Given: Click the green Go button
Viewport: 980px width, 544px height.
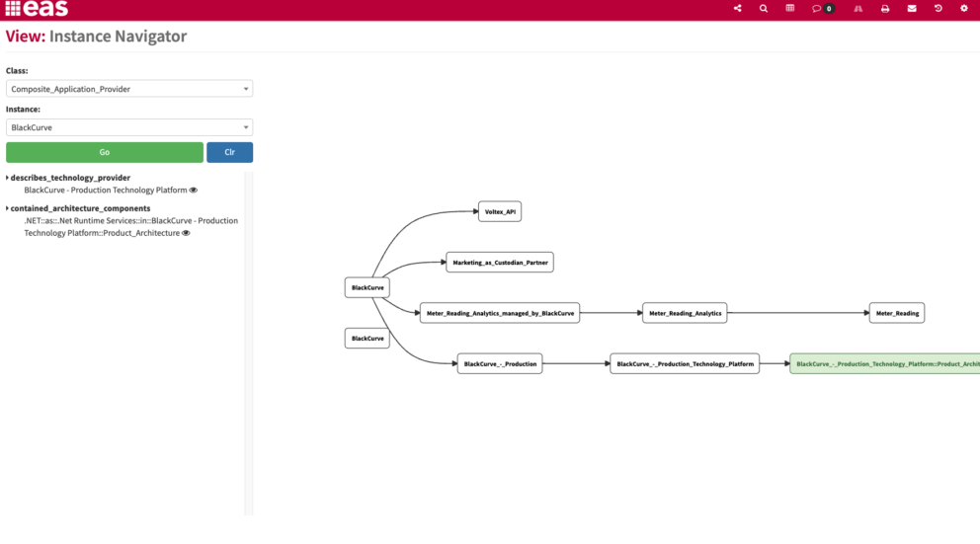Looking at the screenshot, I should [105, 152].
